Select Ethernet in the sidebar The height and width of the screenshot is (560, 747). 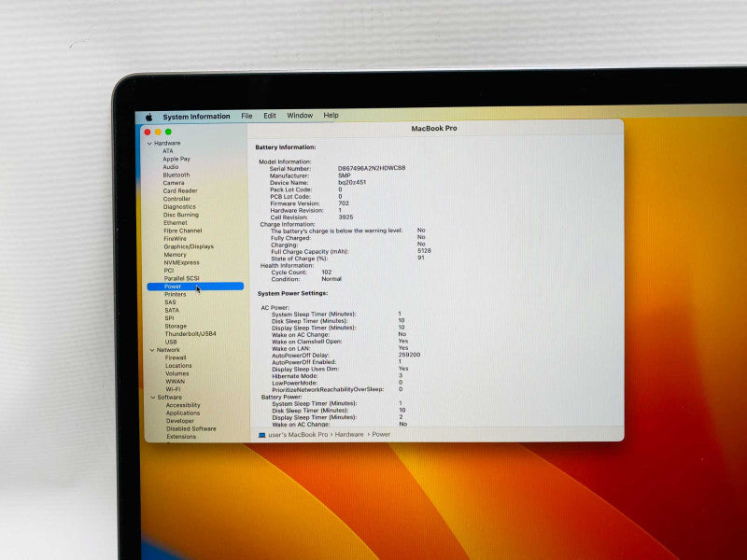click(x=176, y=223)
